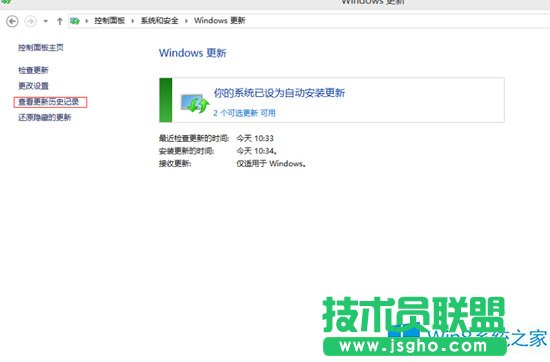This screenshot has width=550, height=362.
Task: Click 接收更新 label
Action: coord(175,164)
